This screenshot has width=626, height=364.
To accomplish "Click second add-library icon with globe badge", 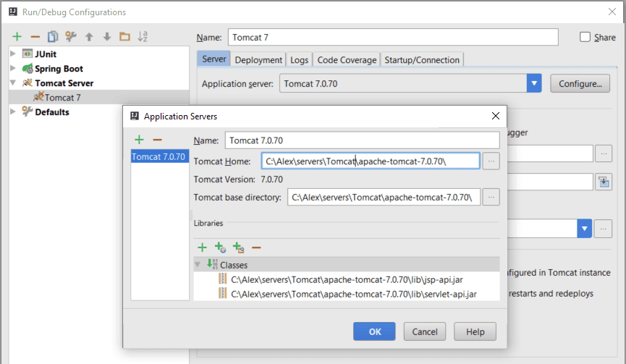I will (x=220, y=247).
